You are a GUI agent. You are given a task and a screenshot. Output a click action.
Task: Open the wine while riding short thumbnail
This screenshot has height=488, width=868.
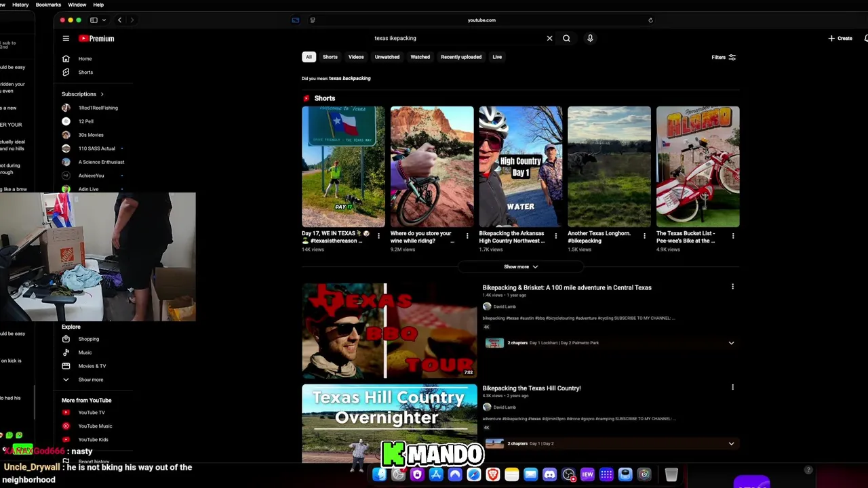click(432, 166)
